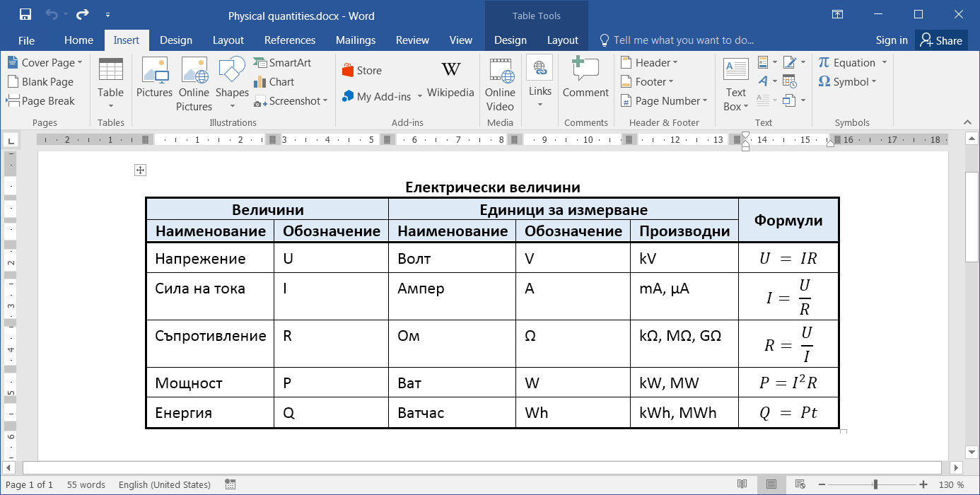
Task: Expand the Symbol dropdown menu
Action: 847,82
